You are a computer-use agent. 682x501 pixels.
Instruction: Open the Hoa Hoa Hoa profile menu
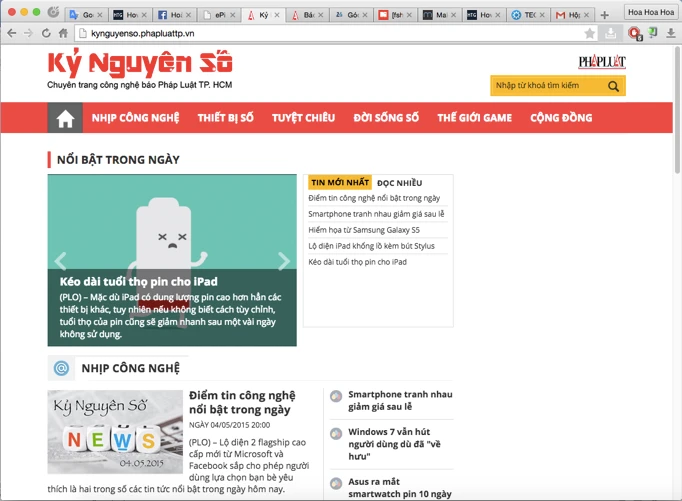(650, 13)
